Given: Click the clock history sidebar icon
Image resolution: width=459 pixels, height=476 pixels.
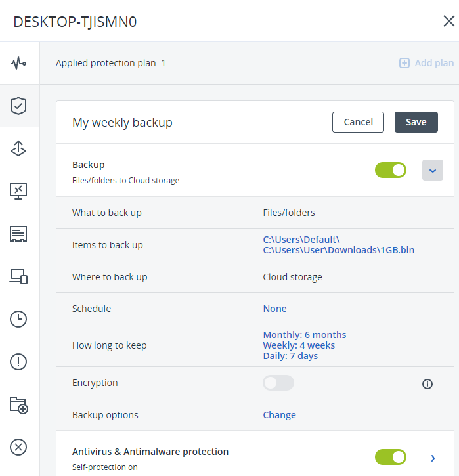Looking at the screenshot, I should tap(18, 319).
